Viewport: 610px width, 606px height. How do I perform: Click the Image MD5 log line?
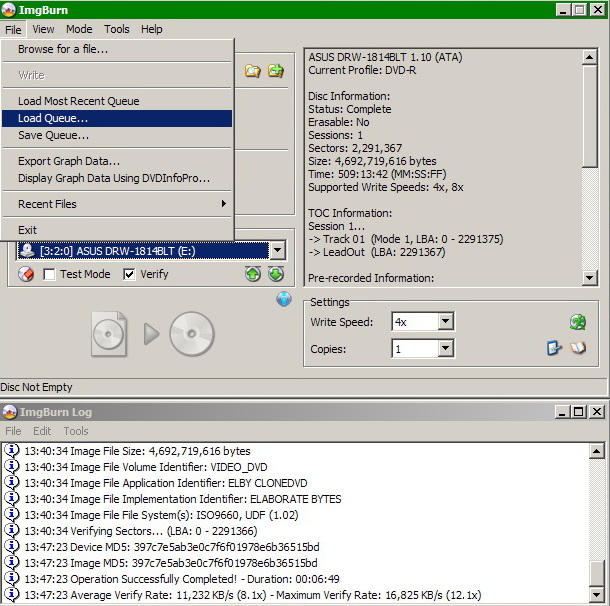click(x=171, y=563)
